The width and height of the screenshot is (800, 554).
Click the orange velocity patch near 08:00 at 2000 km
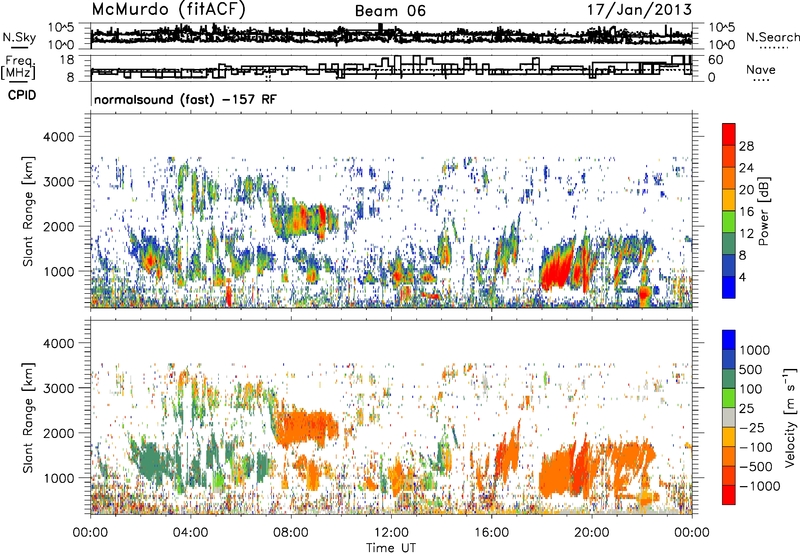tap(304, 426)
